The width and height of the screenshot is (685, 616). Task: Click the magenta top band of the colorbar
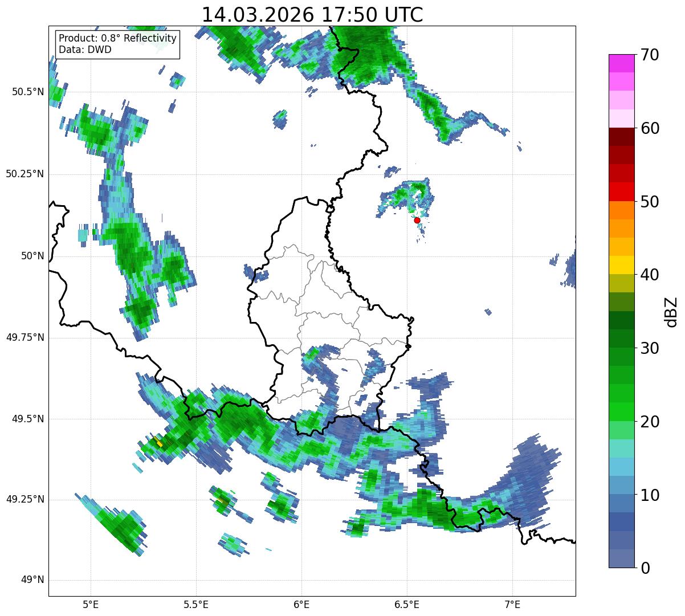click(621, 63)
